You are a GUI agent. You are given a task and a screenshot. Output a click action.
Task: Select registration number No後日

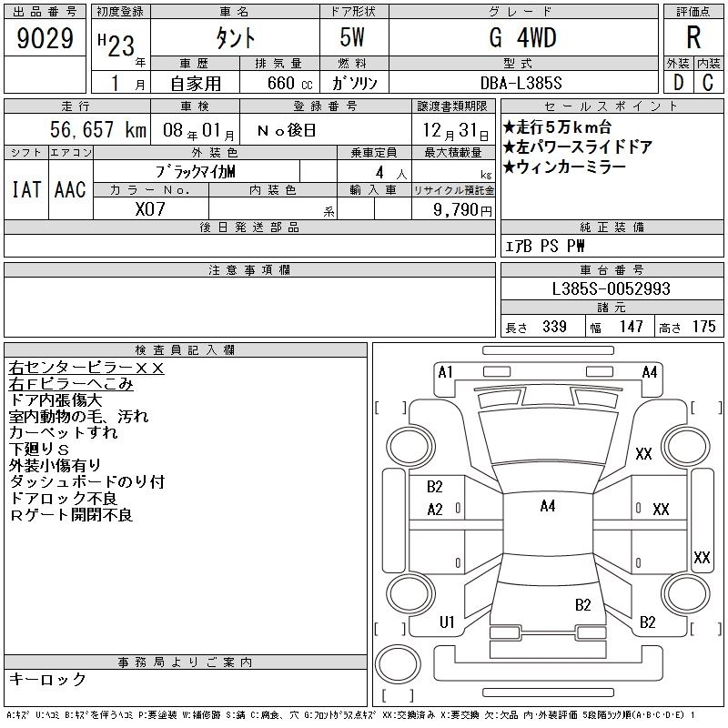pyautogui.click(x=287, y=130)
